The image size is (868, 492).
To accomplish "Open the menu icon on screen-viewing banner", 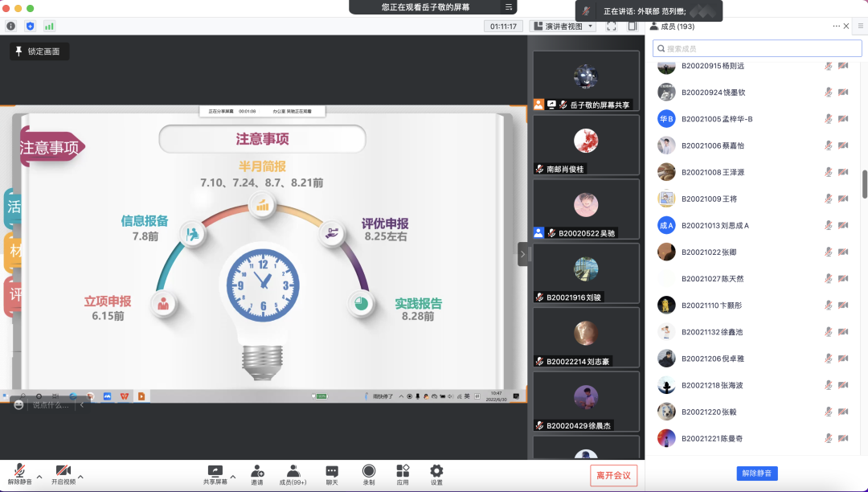I will (508, 7).
